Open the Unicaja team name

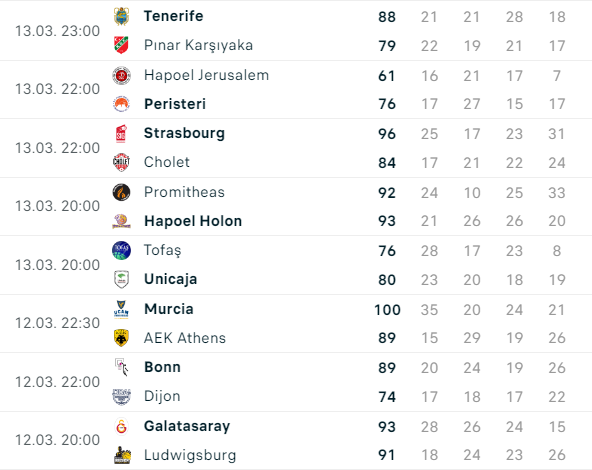(171, 279)
